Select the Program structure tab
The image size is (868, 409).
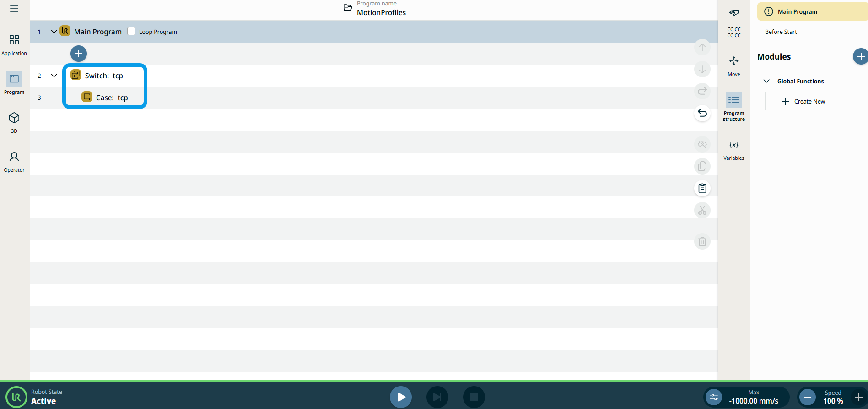click(733, 106)
